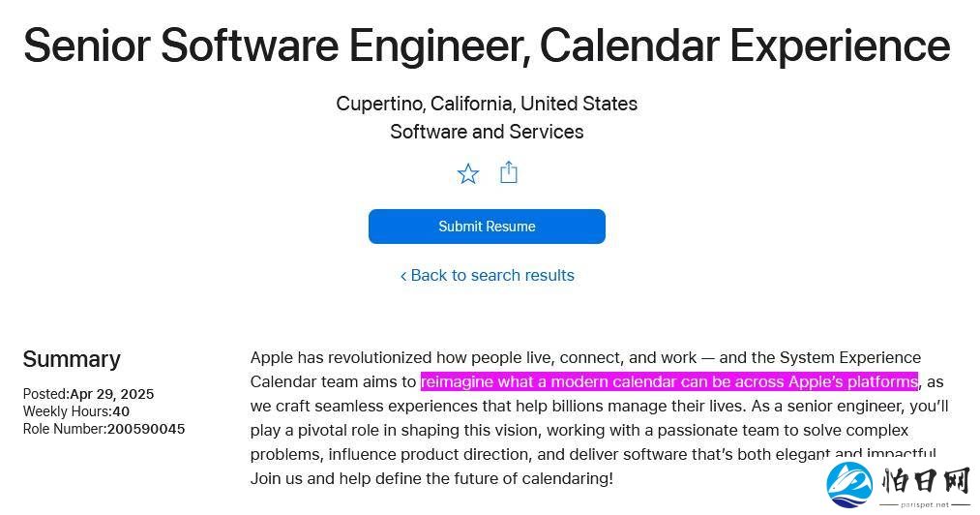
Task: Click the Join us and help define sentence
Action: click(x=431, y=479)
